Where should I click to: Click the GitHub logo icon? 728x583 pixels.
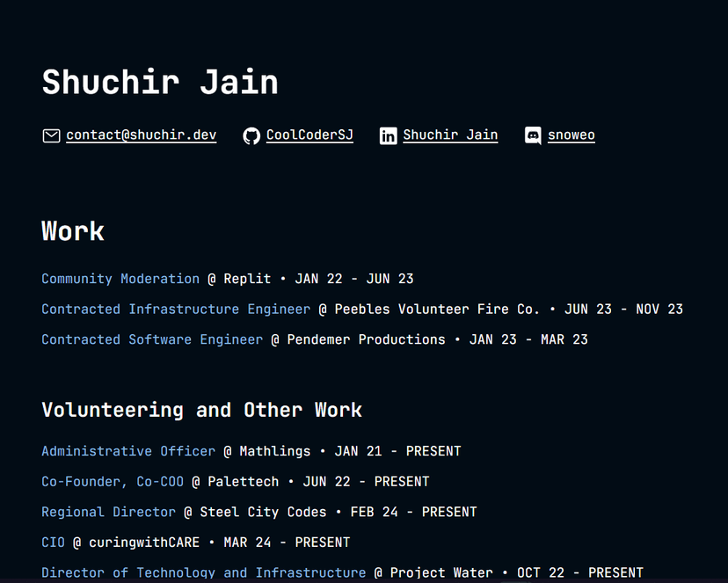click(x=251, y=135)
